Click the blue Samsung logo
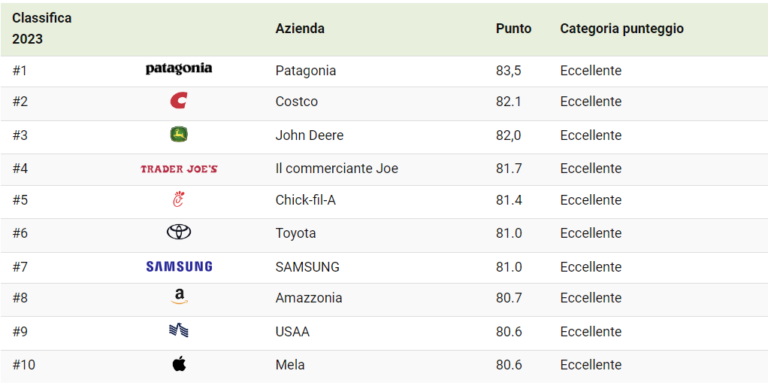 coord(179,267)
